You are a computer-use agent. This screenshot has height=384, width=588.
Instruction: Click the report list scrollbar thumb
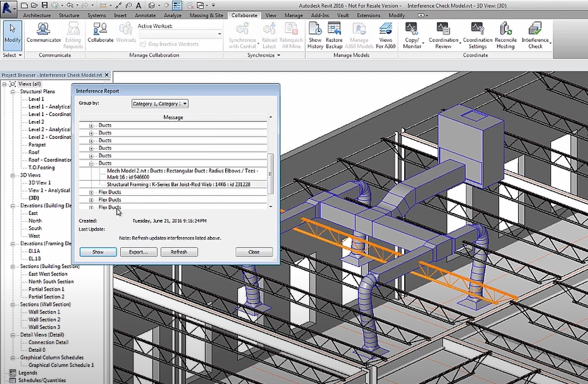coord(270,174)
